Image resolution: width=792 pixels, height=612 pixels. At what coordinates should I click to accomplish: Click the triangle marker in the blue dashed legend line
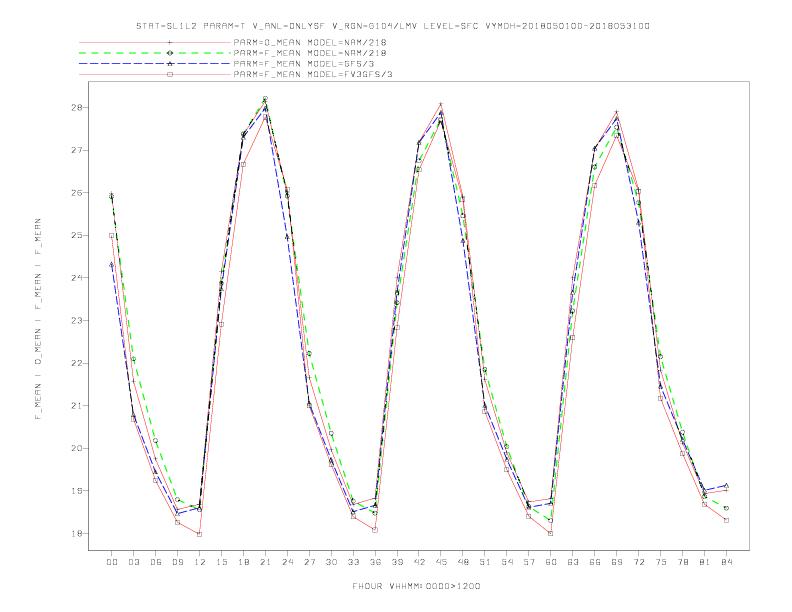point(170,64)
